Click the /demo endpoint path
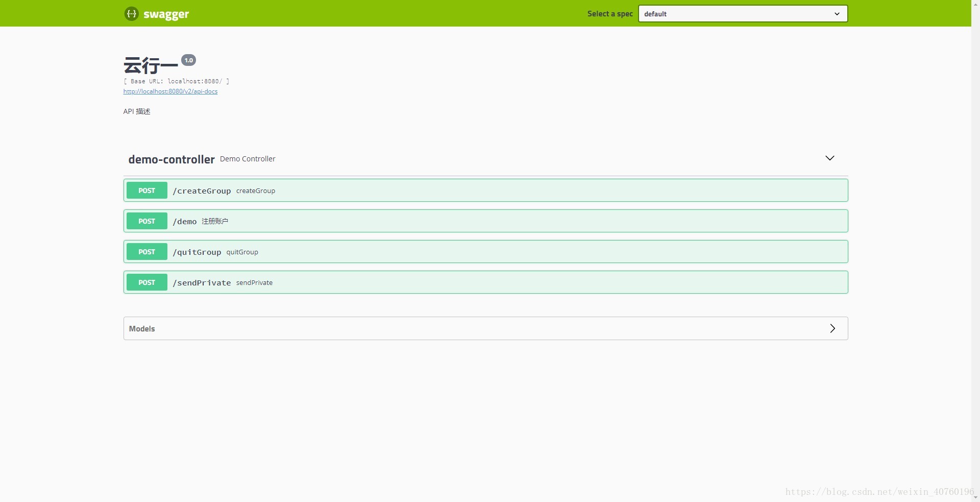Screen dimensions: 980x502 (185, 222)
